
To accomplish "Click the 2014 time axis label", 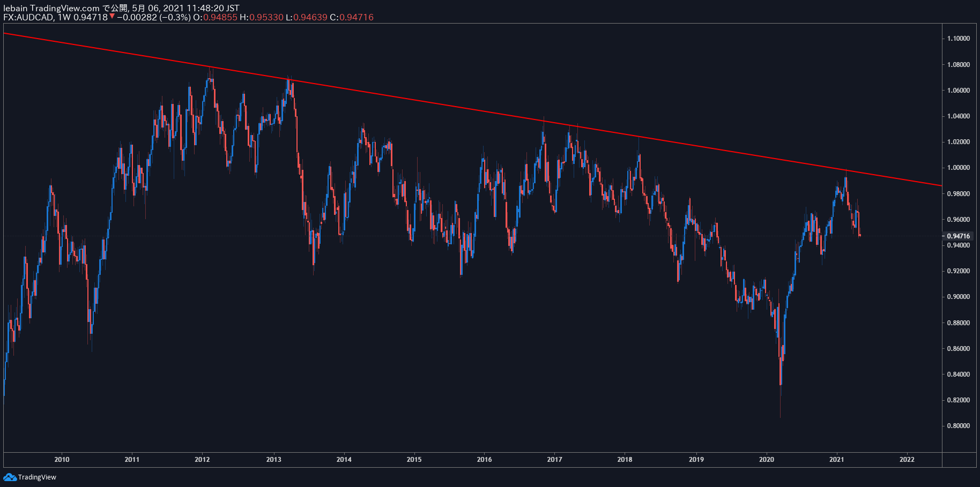I will (x=344, y=459).
